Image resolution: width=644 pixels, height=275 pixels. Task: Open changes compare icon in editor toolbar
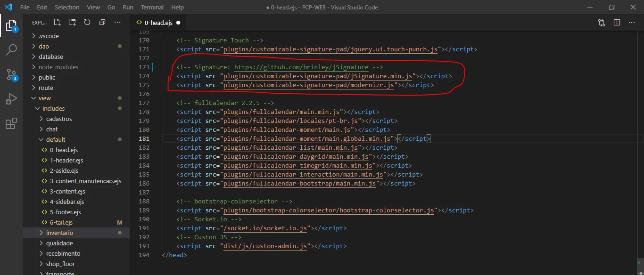point(602,22)
